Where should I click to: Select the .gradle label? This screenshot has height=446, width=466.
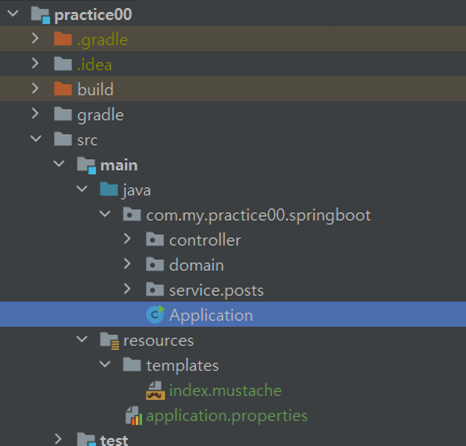[x=103, y=40]
